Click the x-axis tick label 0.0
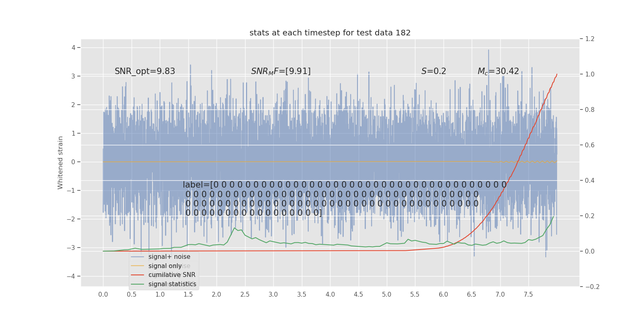This screenshot has height=322, width=644. click(103, 295)
